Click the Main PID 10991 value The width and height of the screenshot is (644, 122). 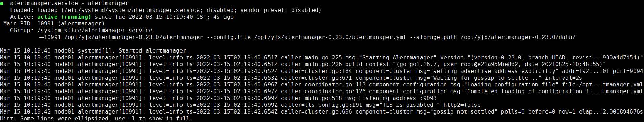tap(46, 24)
